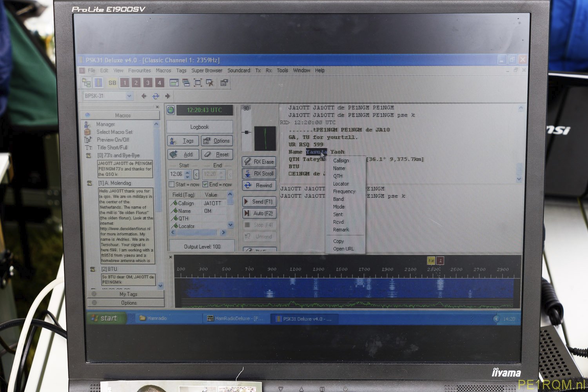Uncheck the End = now checkbox
The width and height of the screenshot is (588, 392).
(205, 184)
